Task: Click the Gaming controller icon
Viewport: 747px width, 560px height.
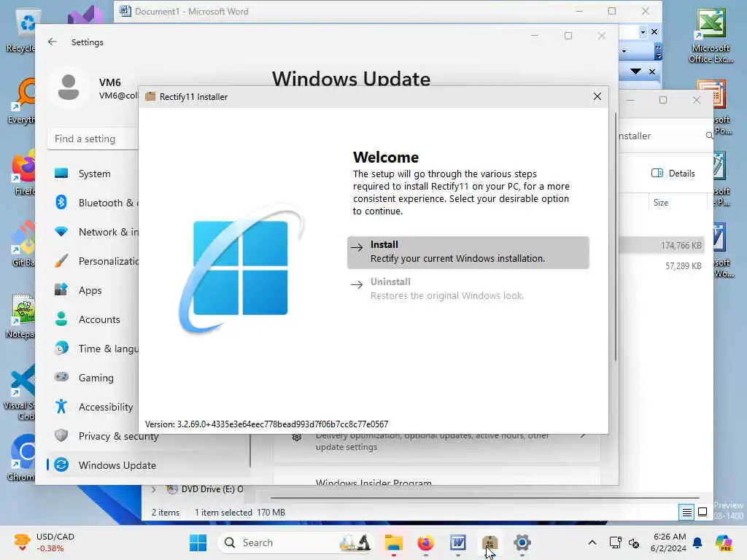Action: [x=61, y=377]
